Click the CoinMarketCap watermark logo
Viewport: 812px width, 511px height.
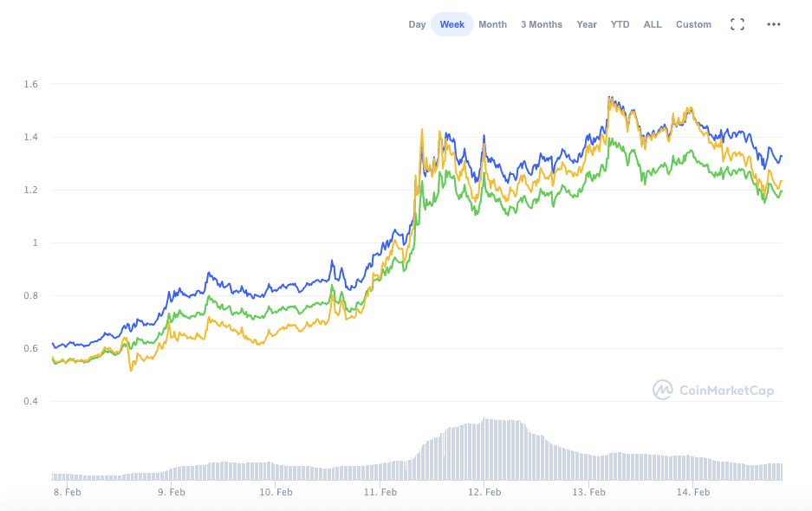click(713, 391)
